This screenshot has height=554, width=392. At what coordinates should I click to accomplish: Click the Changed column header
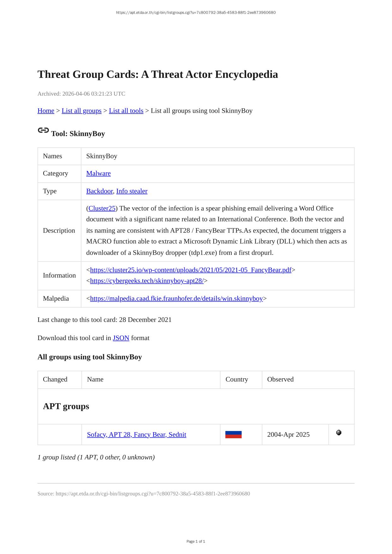(55, 379)
